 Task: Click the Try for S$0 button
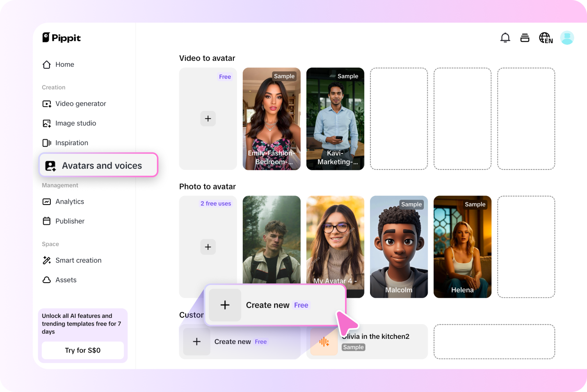(82, 350)
